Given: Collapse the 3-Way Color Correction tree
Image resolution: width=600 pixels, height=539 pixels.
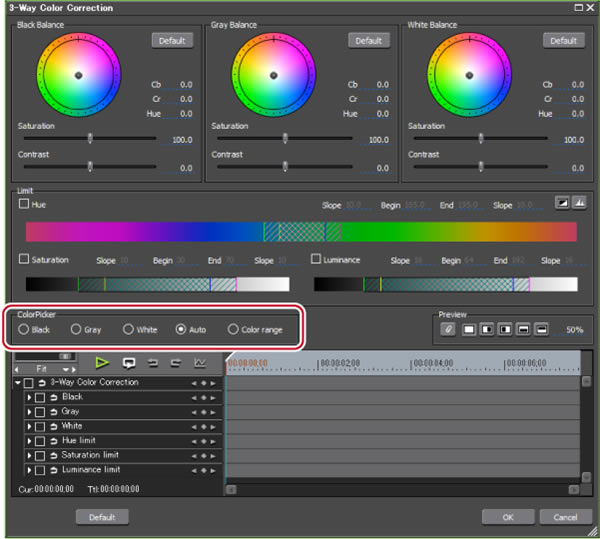Looking at the screenshot, I should click(18, 383).
